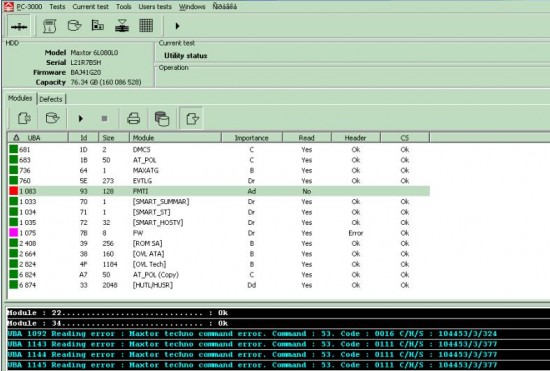Print the modules list with printer icon
The width and height of the screenshot is (550, 371).
(x=134, y=118)
